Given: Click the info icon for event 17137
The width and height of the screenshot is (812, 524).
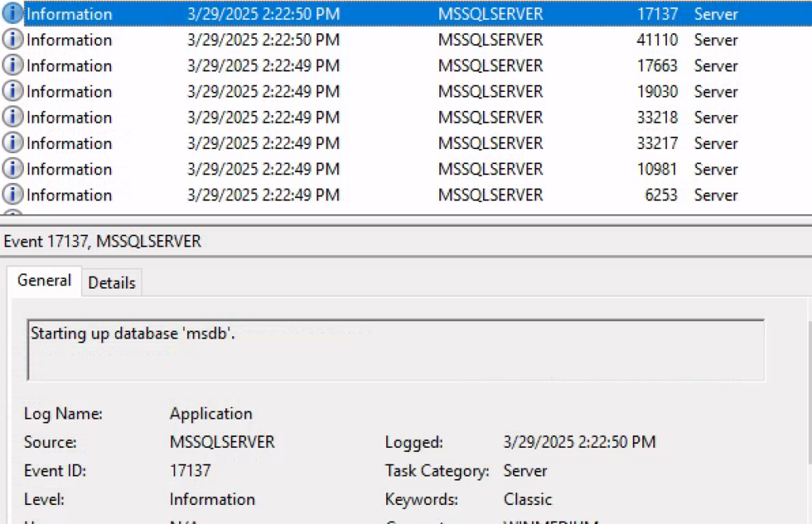Looking at the screenshot, I should point(13,14).
